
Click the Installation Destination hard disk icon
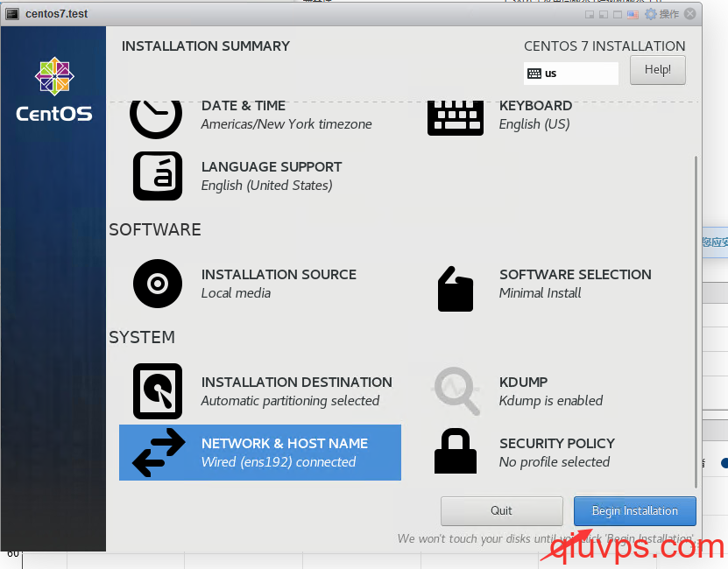pos(158,391)
